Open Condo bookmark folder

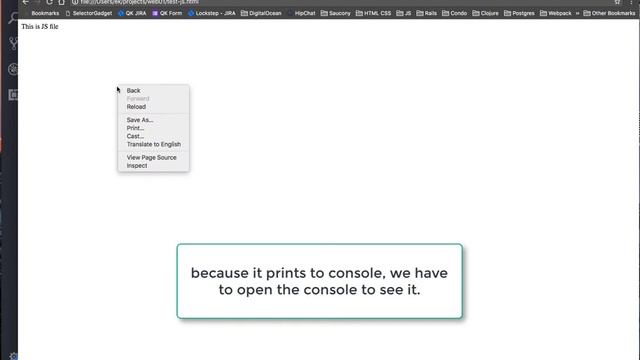click(x=454, y=13)
